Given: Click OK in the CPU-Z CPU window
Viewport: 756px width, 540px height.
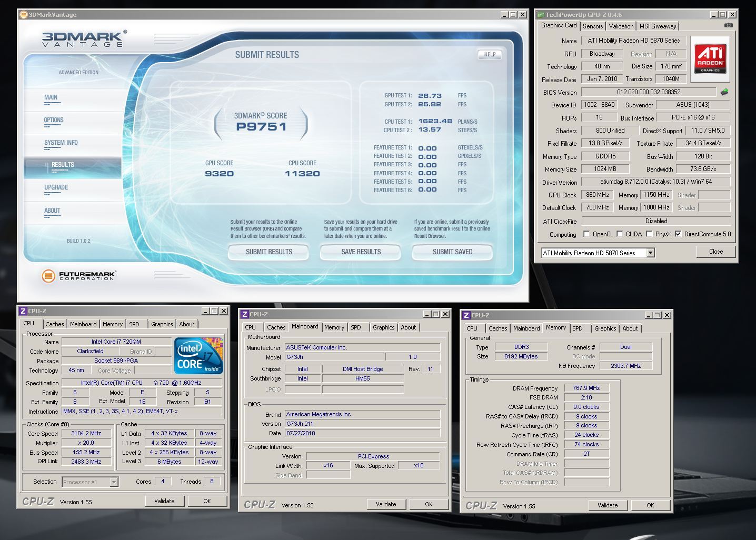Looking at the screenshot, I should 207,501.
